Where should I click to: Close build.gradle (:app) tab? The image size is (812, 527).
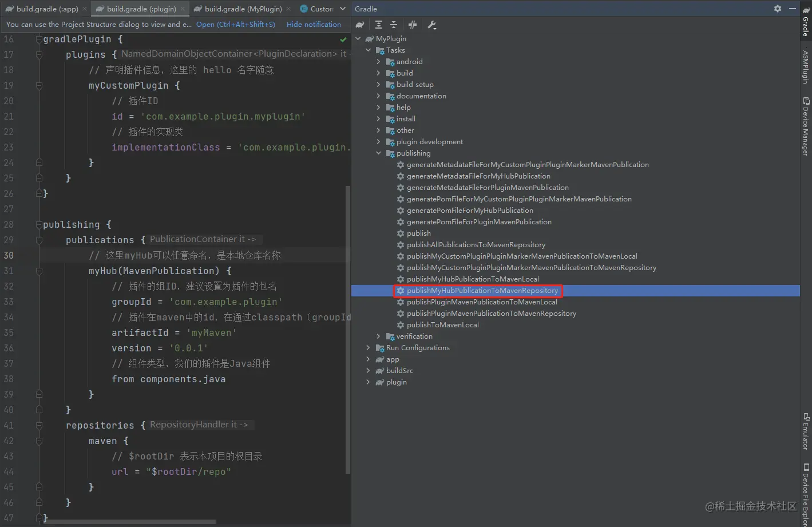coord(85,9)
